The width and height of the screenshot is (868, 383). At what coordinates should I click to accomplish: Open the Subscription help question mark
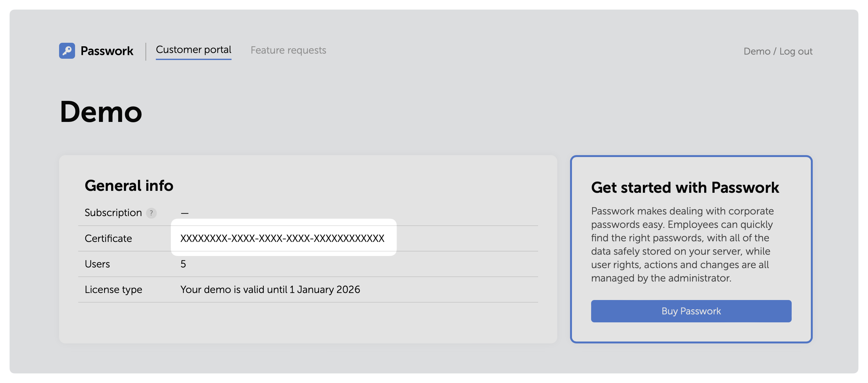(151, 213)
